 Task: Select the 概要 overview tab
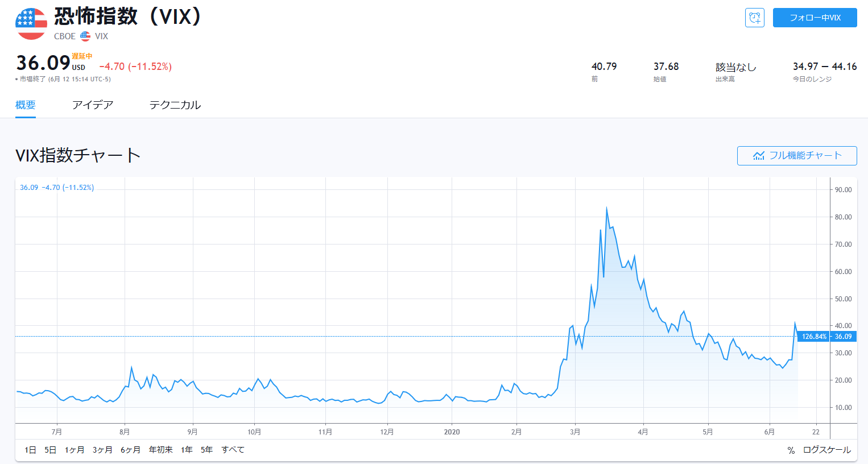[x=26, y=105]
